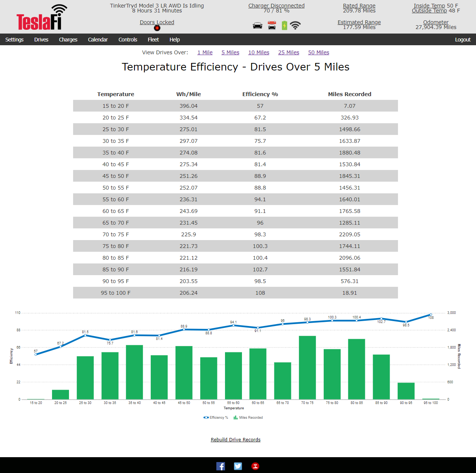This screenshot has height=473, width=476.
Task: Click the Doors Locked link
Action: point(157,22)
